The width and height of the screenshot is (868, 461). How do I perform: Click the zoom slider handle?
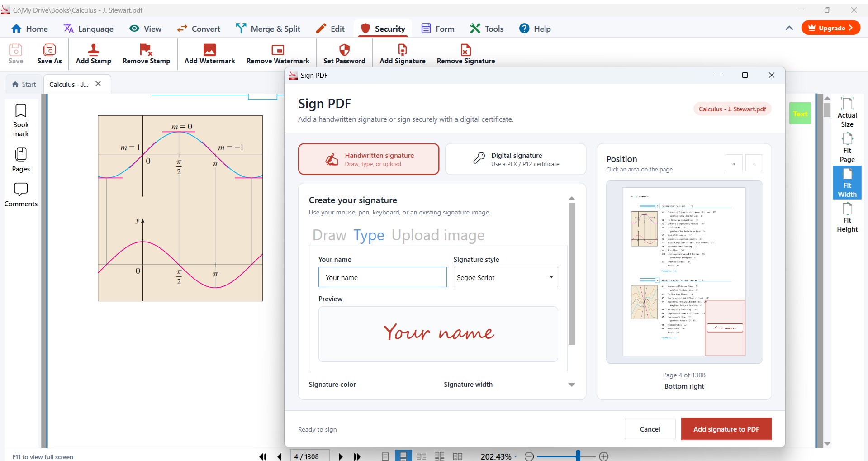(x=578, y=456)
